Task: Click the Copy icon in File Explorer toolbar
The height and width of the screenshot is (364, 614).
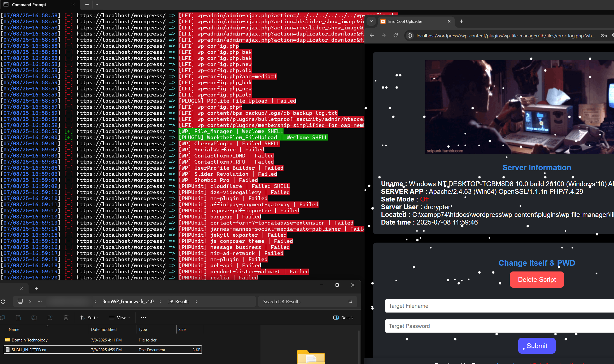Action: coord(3,318)
